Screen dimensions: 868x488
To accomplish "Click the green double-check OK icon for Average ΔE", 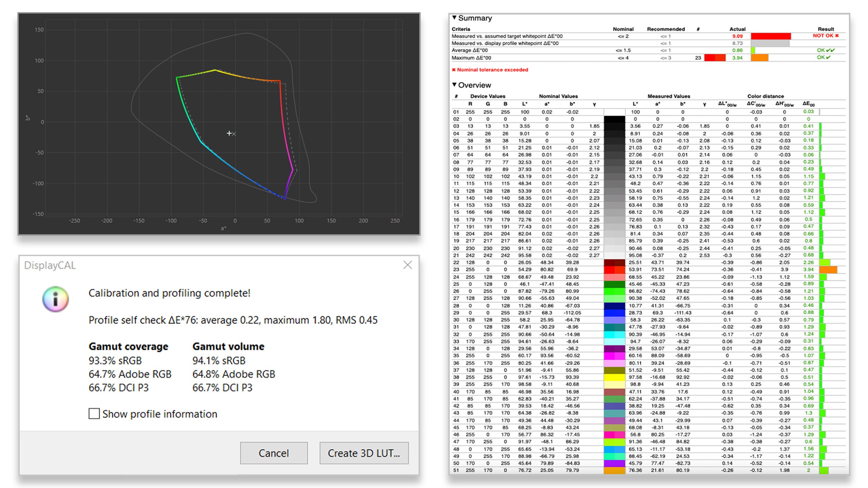I will coord(831,50).
